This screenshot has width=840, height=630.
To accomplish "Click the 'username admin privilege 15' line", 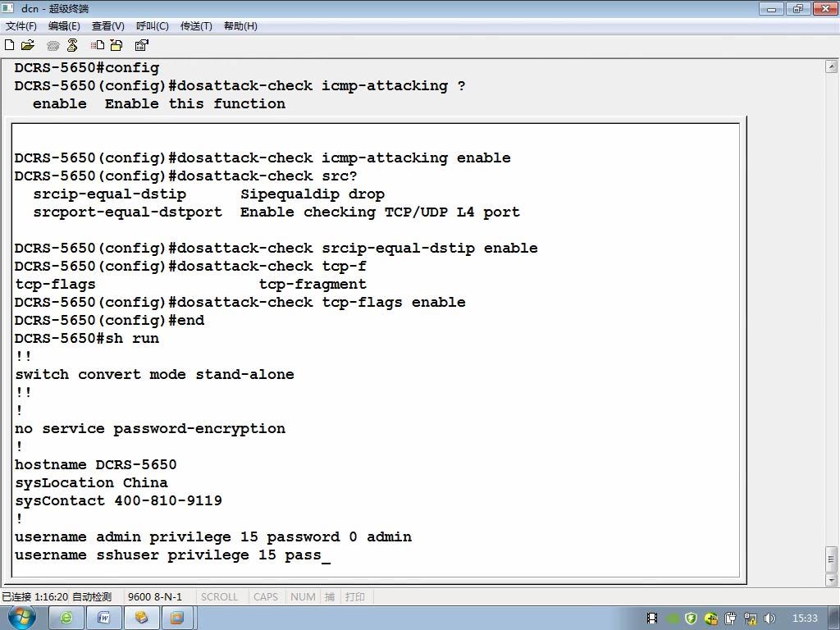I will 213,536.
